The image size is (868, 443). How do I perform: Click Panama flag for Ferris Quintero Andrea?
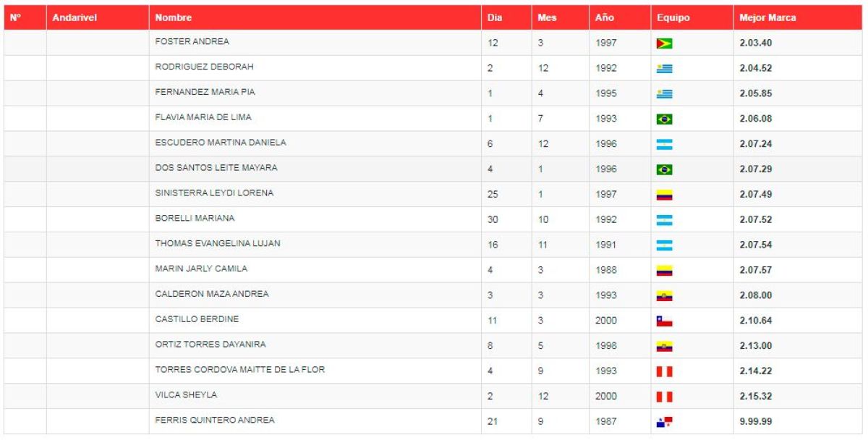tap(664, 422)
